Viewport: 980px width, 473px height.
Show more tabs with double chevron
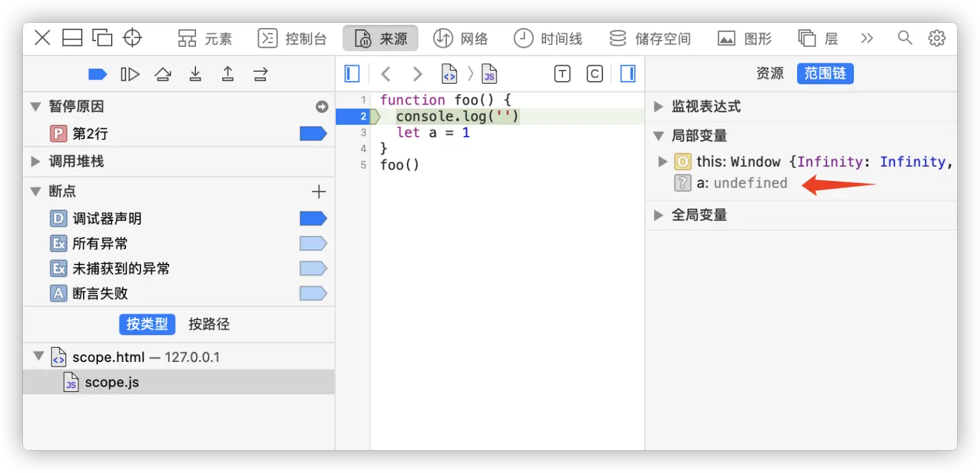point(867,39)
